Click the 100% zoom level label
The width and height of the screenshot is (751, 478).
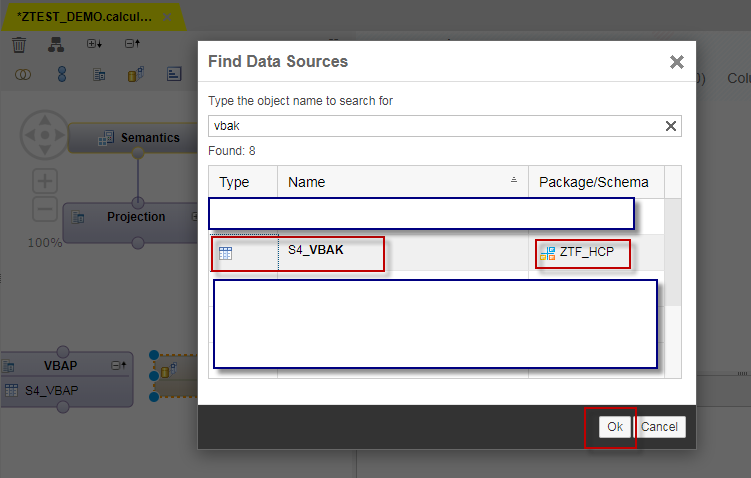tap(45, 242)
